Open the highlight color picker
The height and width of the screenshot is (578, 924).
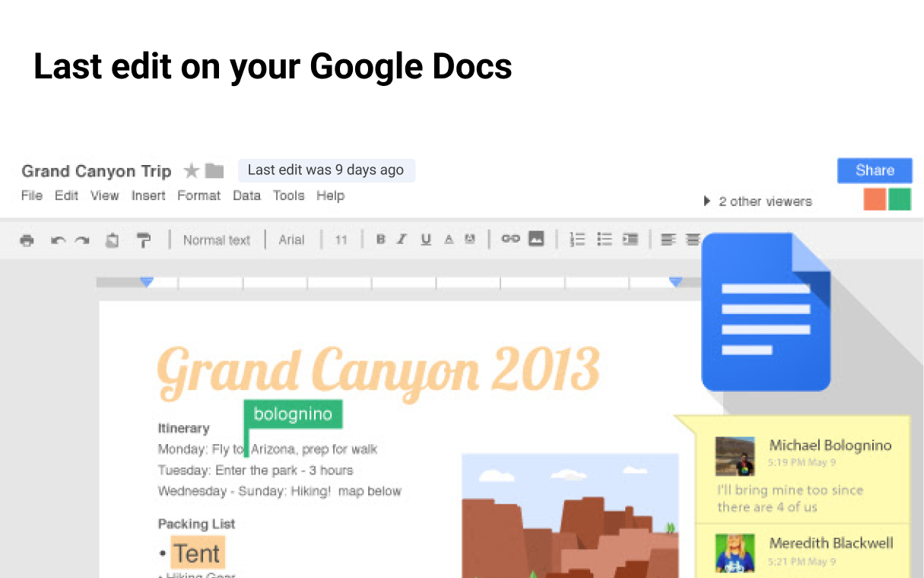pyautogui.click(x=470, y=240)
